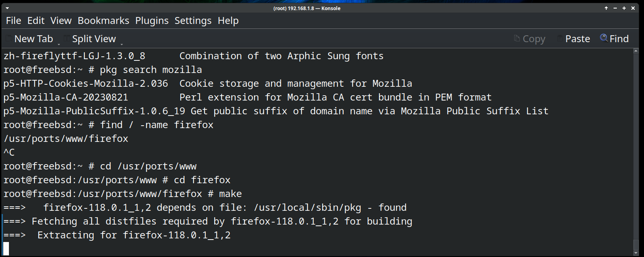
Task: Click 'Cookie storage and management for Mozilla'
Action: pos(296,84)
